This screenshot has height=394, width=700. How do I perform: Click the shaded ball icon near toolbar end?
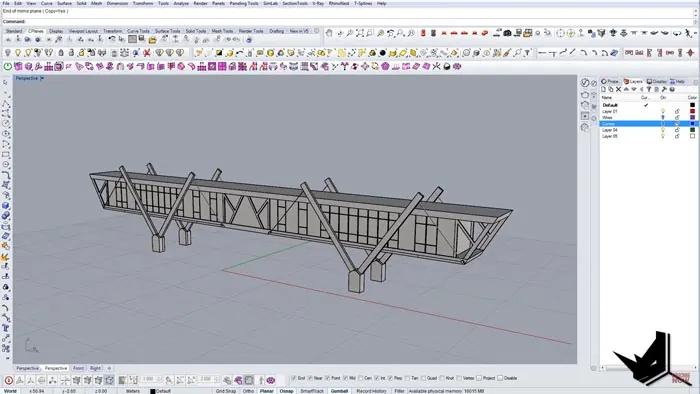447,66
